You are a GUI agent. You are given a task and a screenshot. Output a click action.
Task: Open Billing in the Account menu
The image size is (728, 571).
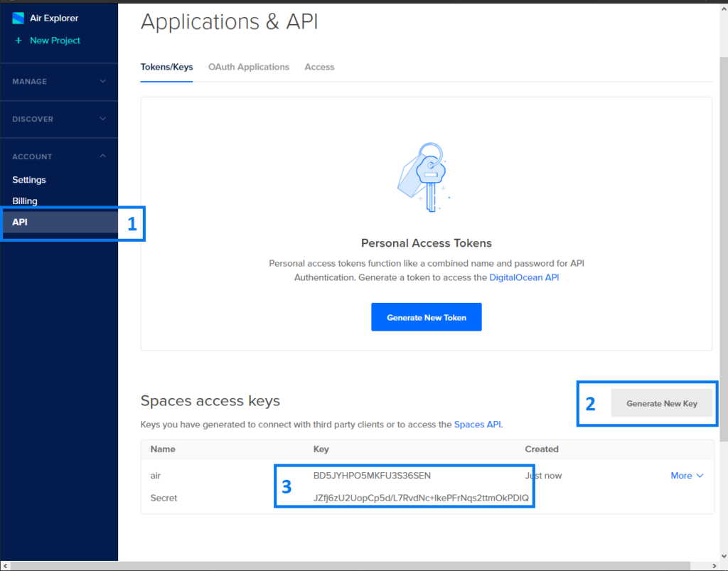pos(25,201)
